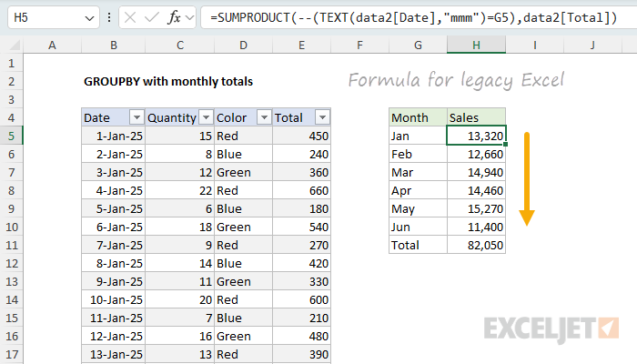637x364 pixels.
Task: Open the Total column filter dropdown
Action: tap(322, 117)
